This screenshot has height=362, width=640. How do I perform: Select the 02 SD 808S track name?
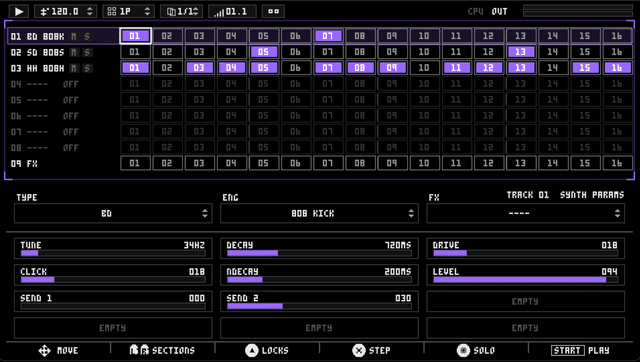pyautogui.click(x=38, y=52)
